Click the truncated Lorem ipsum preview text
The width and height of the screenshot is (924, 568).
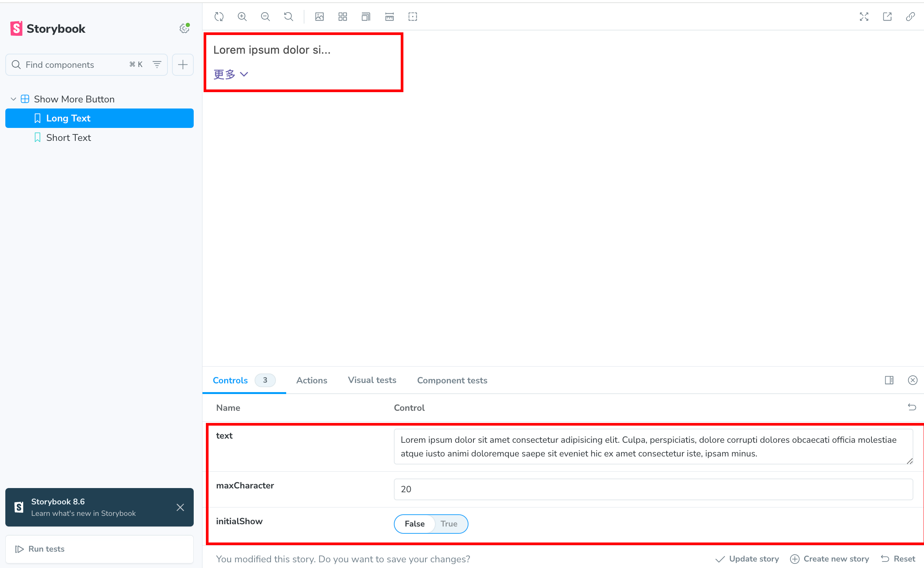click(272, 50)
